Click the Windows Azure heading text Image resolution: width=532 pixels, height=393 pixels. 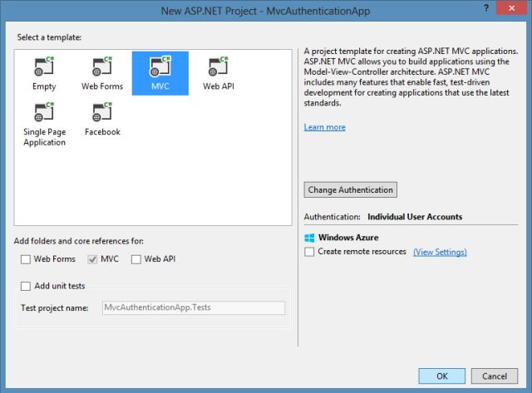point(348,238)
